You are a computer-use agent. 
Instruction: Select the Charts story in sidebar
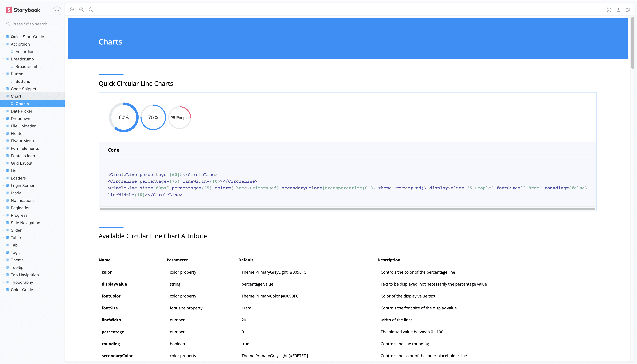point(22,104)
